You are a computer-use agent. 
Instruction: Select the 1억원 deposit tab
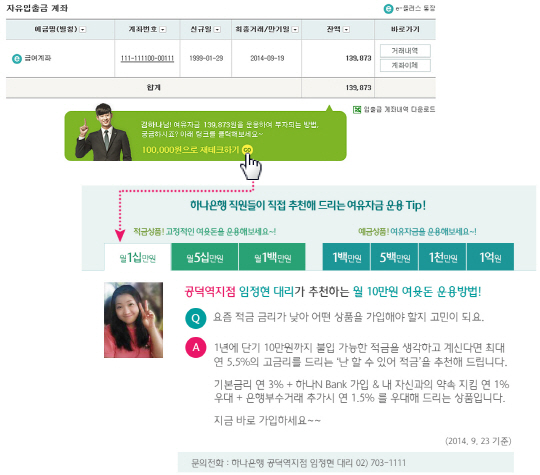coord(490,257)
